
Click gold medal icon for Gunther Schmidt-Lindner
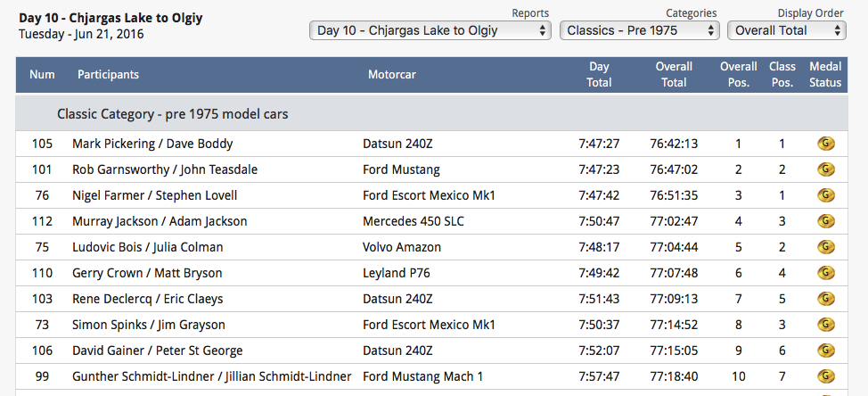(825, 376)
